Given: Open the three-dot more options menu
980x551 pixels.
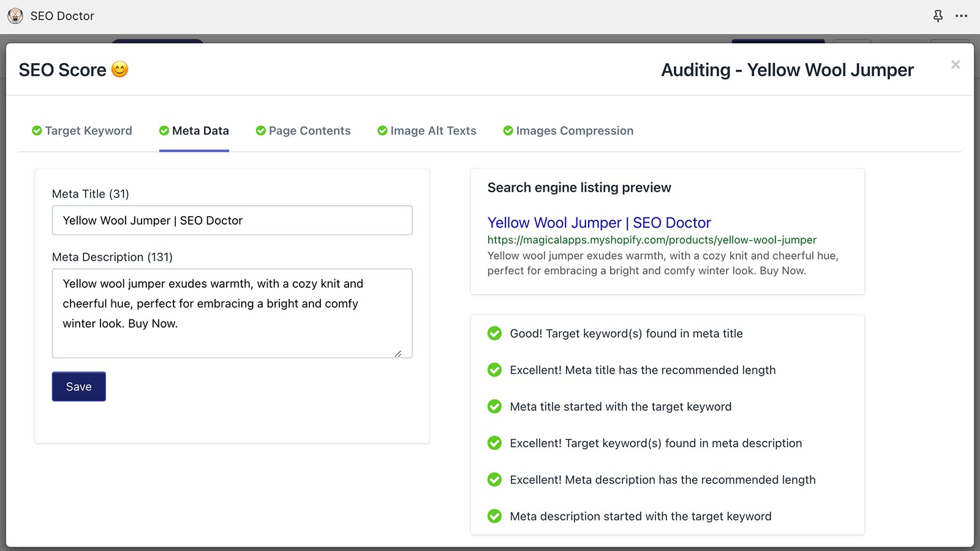Looking at the screenshot, I should 960,16.
